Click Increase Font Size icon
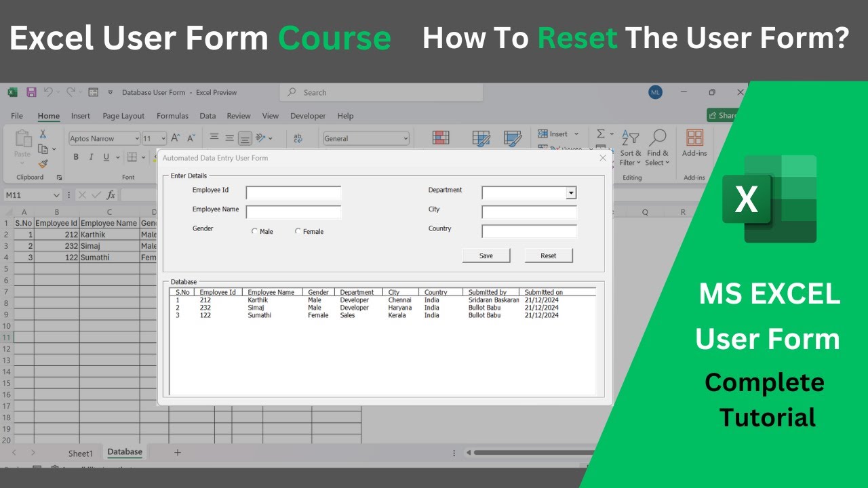This screenshot has width=868, height=488. click(176, 138)
